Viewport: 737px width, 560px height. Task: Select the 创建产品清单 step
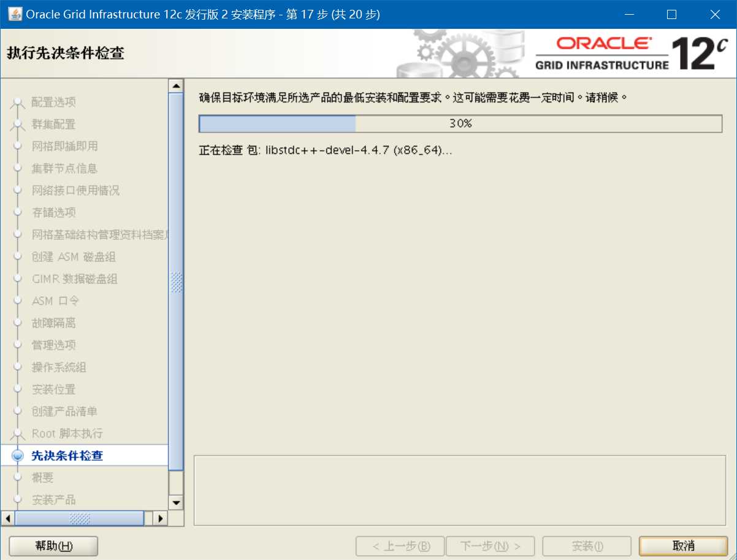coord(65,411)
